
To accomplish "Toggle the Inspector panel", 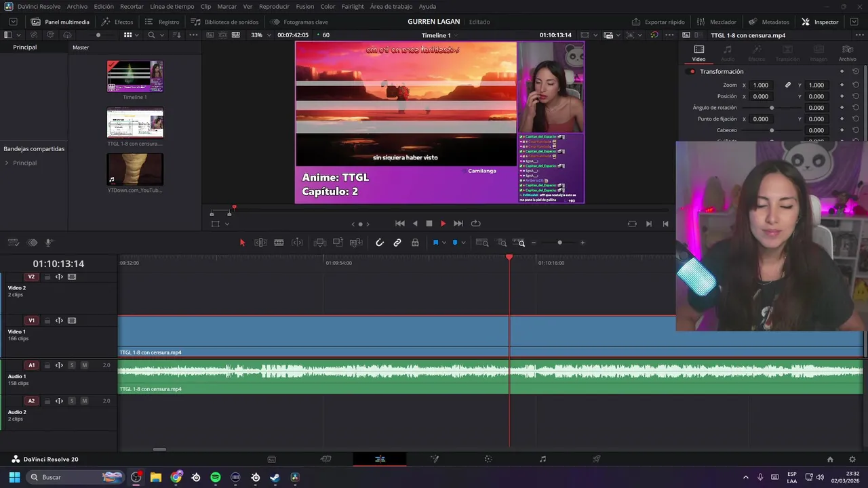I will click(x=820, y=22).
